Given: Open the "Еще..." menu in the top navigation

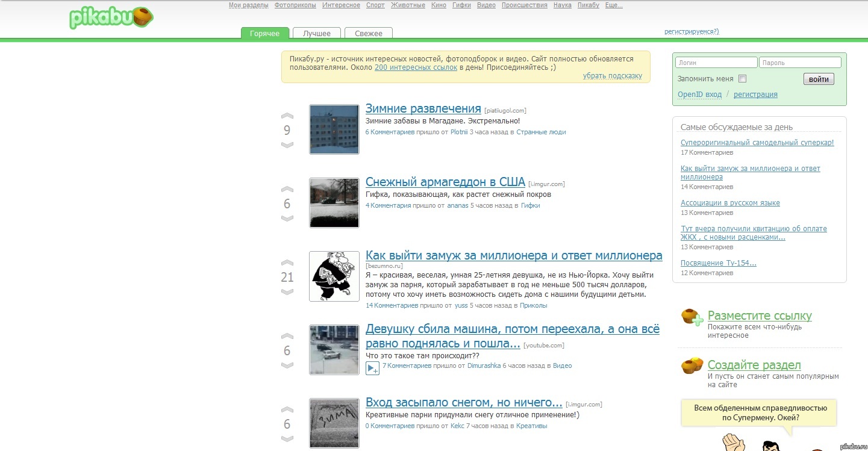Looking at the screenshot, I should tap(613, 5).
